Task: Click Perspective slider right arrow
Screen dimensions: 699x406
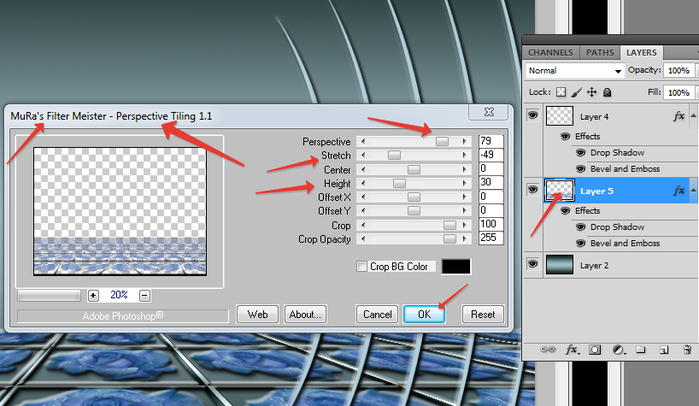Action: [x=465, y=141]
